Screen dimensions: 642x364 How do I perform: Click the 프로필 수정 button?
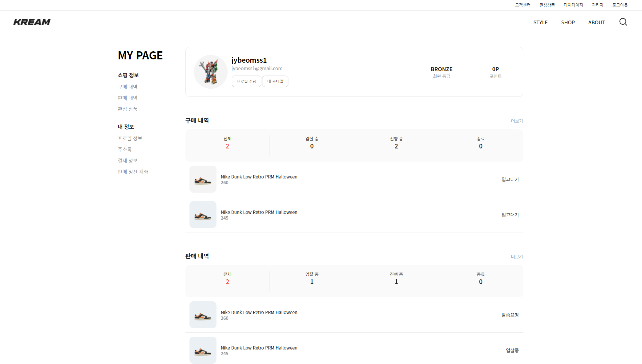tap(246, 81)
